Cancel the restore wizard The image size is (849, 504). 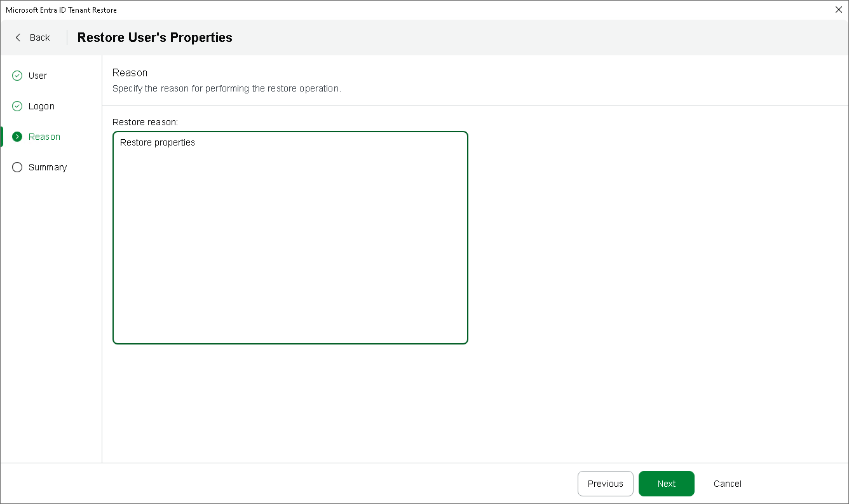727,484
